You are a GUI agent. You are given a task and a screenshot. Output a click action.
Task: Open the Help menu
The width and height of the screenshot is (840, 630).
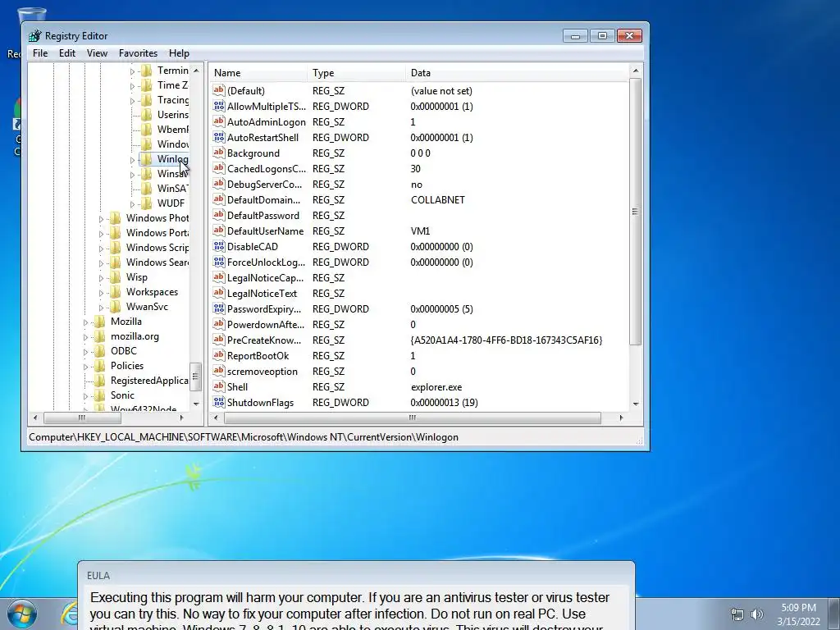[x=179, y=53]
